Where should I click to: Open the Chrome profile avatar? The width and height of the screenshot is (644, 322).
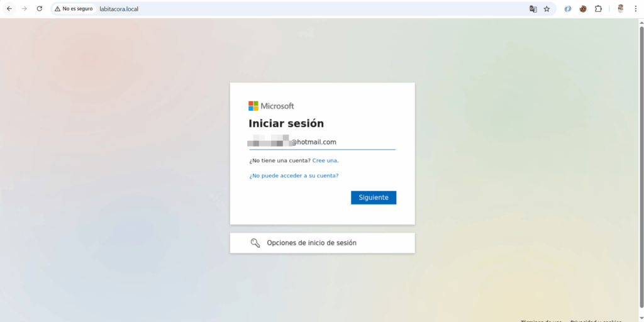(x=620, y=9)
